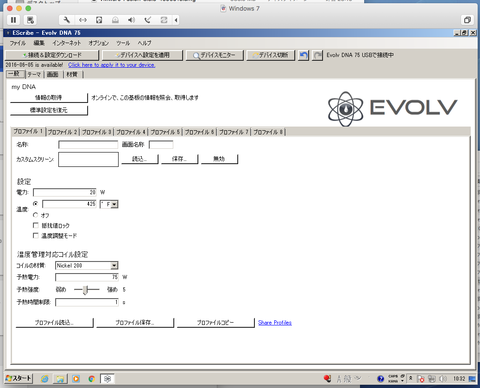
Task: Click the EScribe window title bar icon
Action: [8, 33]
